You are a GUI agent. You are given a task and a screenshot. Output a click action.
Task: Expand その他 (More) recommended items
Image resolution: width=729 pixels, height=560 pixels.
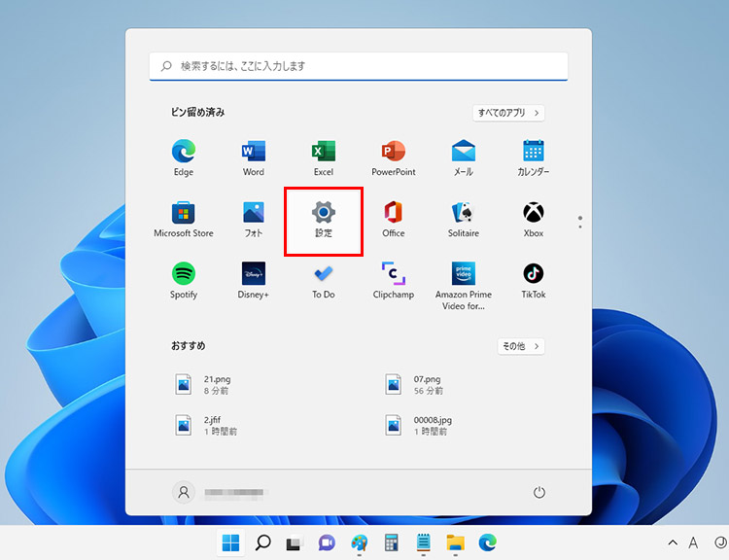pos(521,346)
